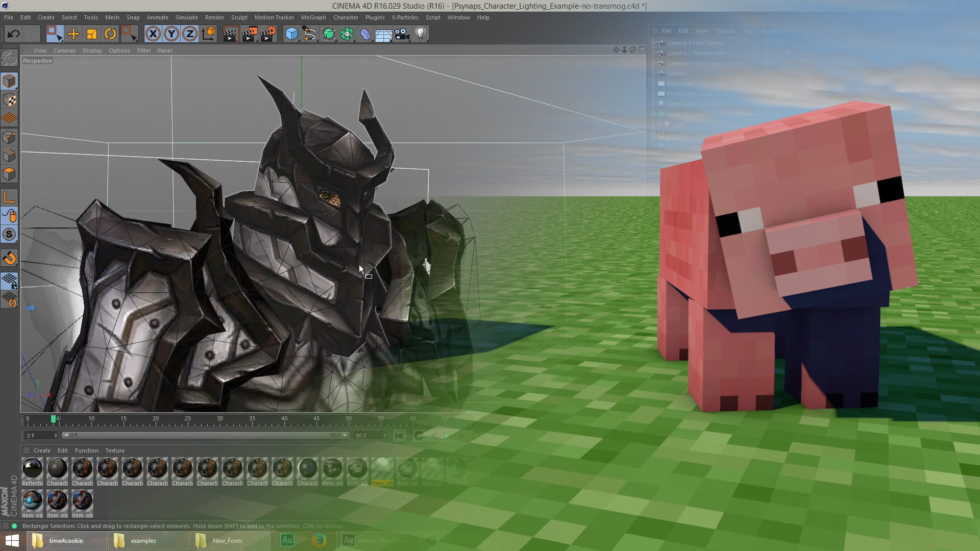Viewport: 980px width, 551px height.
Task: Click Render View clapperboard icon
Action: pyautogui.click(x=231, y=34)
